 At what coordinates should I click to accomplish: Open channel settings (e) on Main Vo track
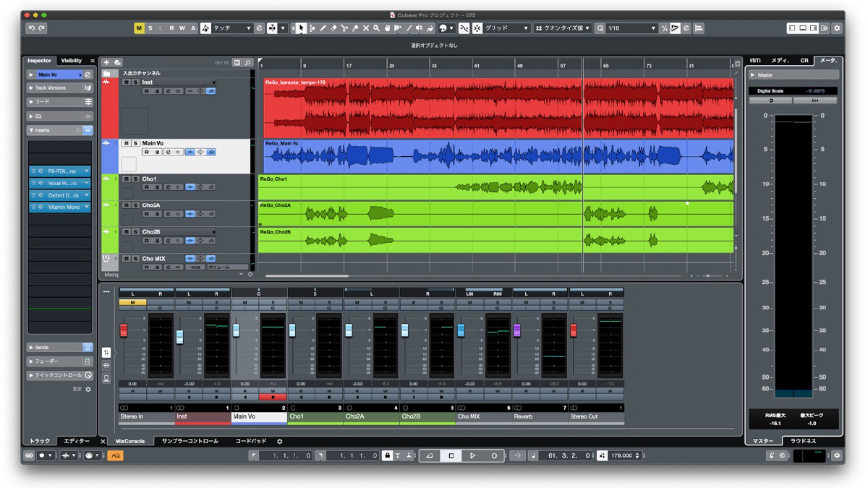pos(168,153)
